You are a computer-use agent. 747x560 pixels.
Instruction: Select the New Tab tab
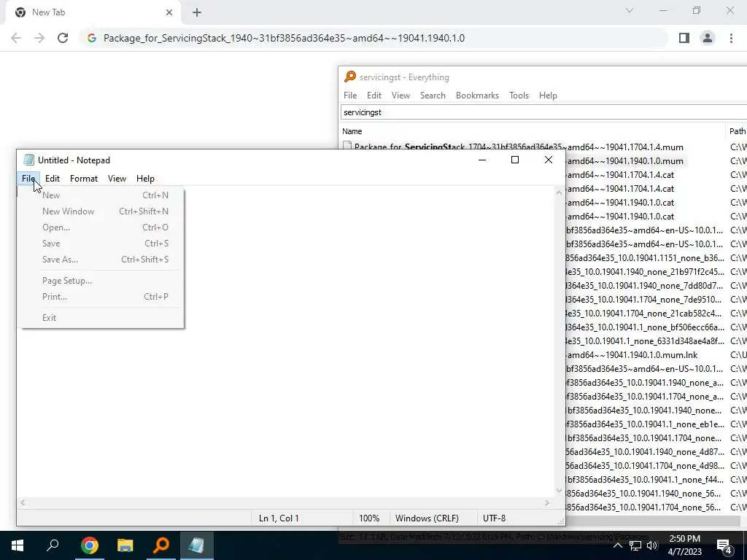click(93, 12)
